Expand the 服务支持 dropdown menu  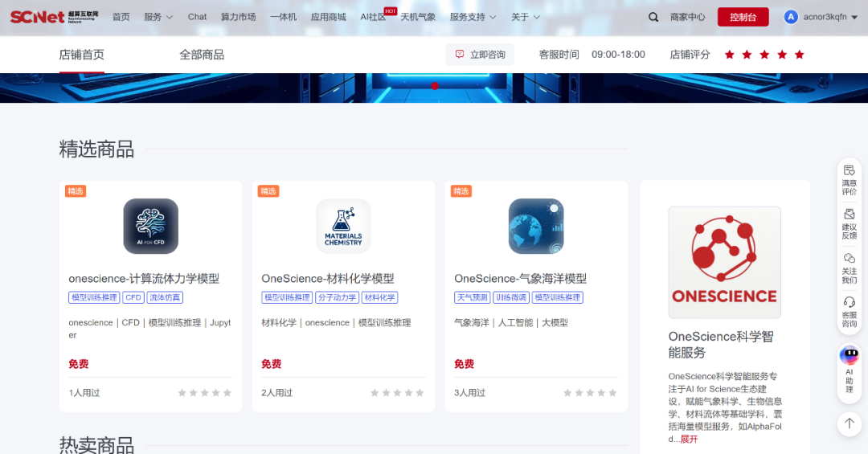coord(473,17)
